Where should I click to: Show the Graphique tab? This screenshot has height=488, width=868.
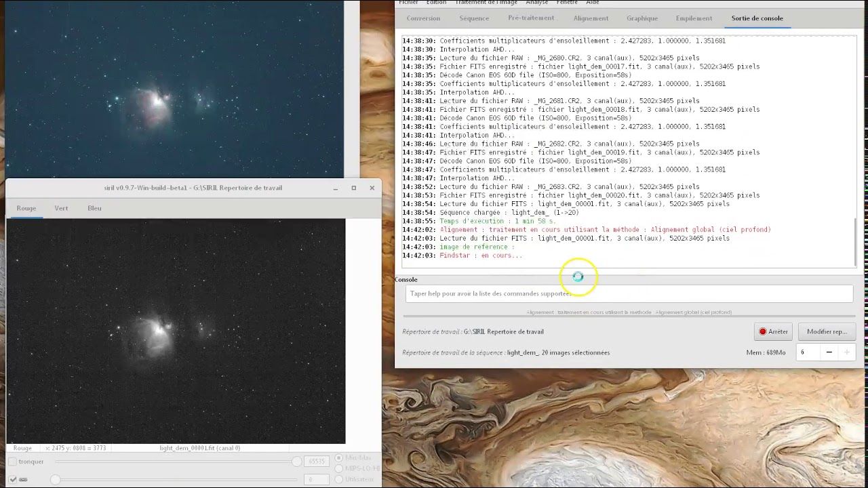click(x=642, y=18)
